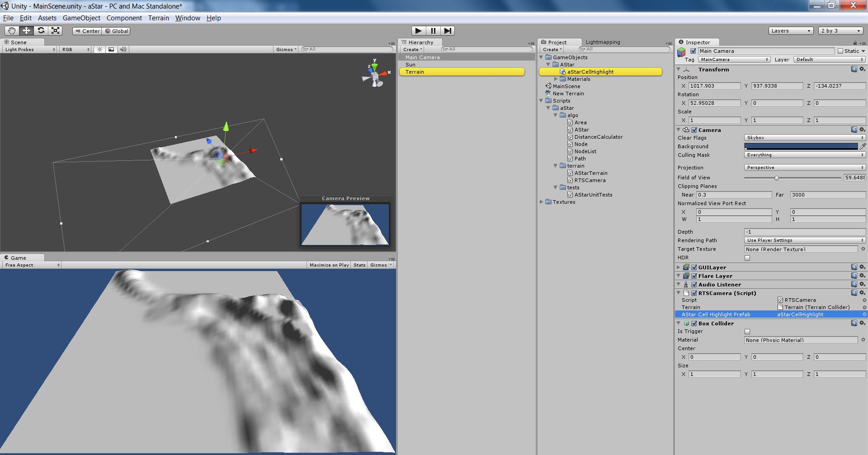
Task: Click the Stats button in Game view
Action: 359,265
